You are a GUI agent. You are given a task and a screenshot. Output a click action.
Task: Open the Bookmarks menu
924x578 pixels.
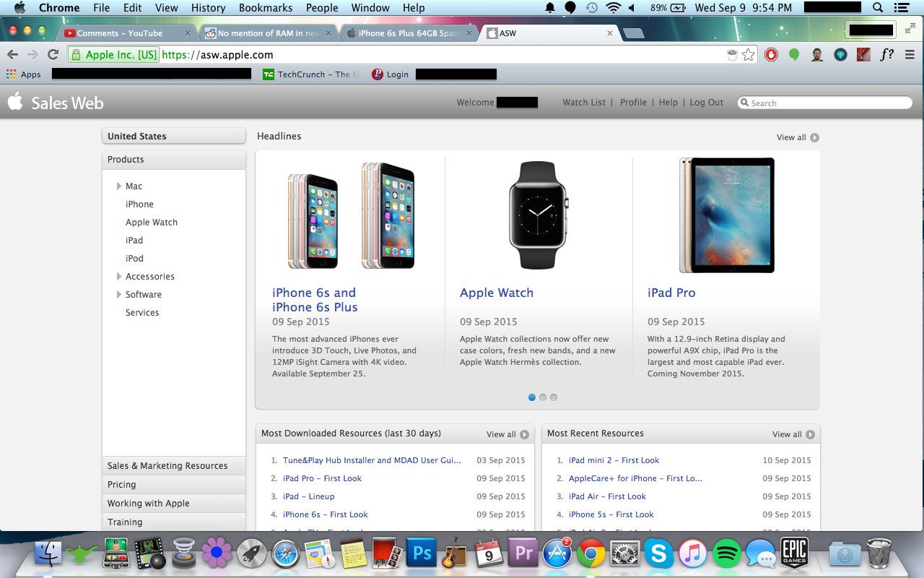[x=266, y=7]
